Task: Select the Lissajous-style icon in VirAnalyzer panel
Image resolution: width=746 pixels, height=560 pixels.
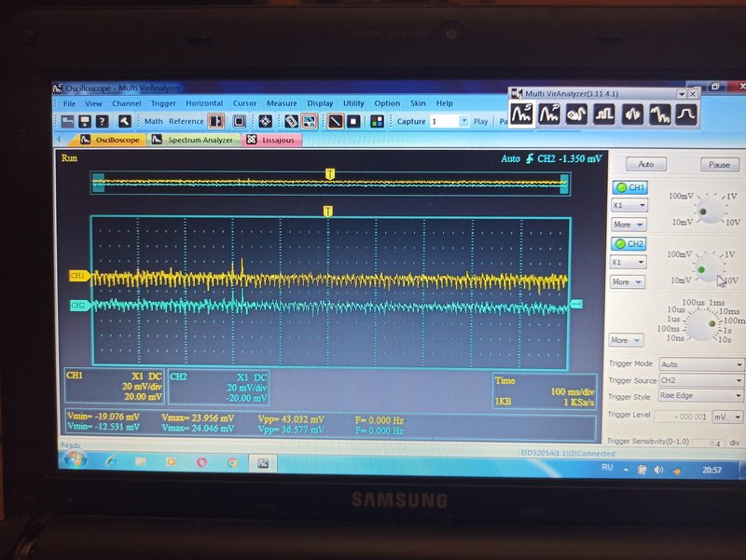Action: point(576,114)
